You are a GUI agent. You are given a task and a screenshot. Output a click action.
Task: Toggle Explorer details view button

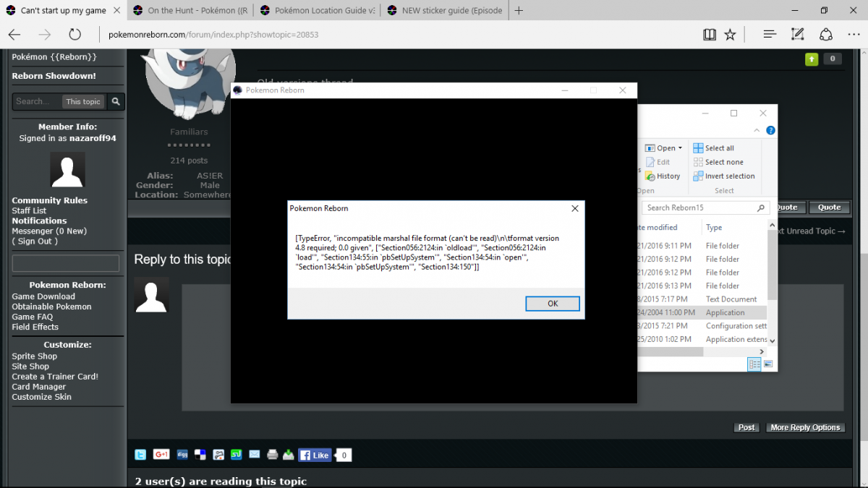pyautogui.click(x=755, y=364)
